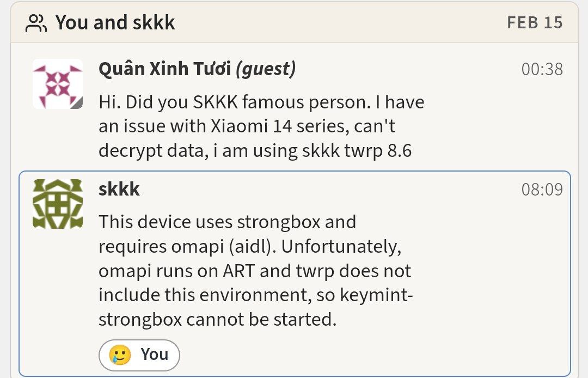Click the italic (guest) label
This screenshot has height=378, width=588.
(266, 69)
